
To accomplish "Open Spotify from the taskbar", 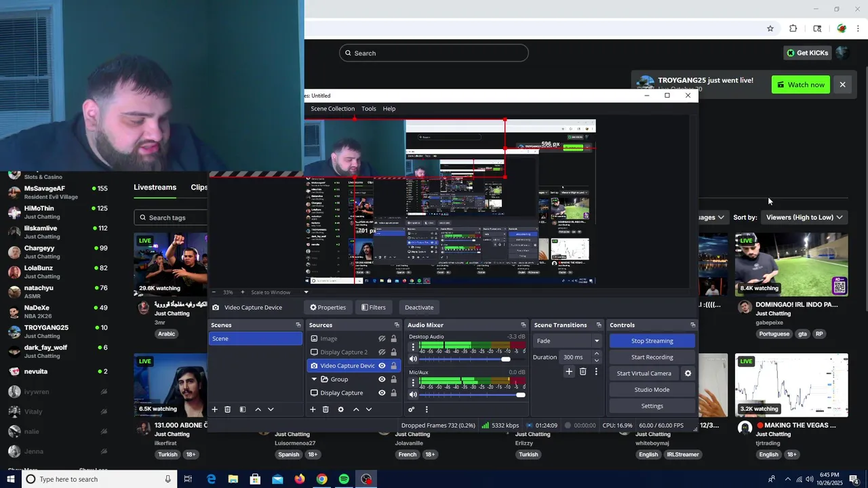I will coord(344,479).
